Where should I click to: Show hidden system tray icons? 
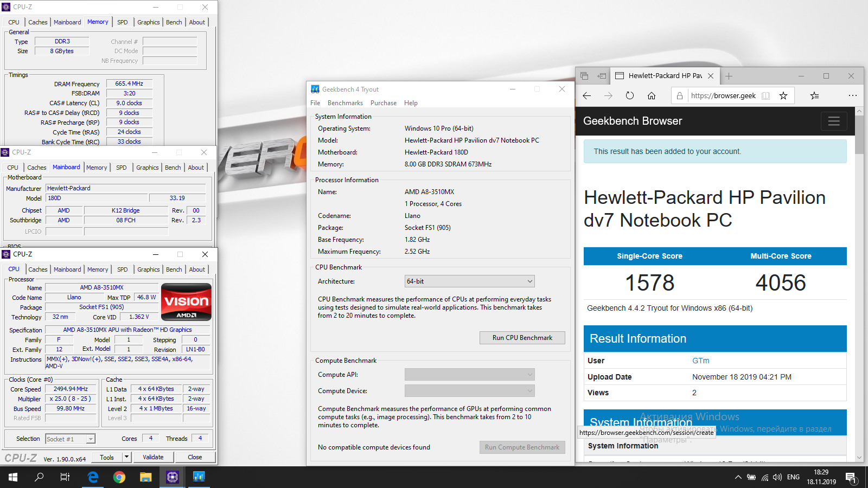click(738, 478)
